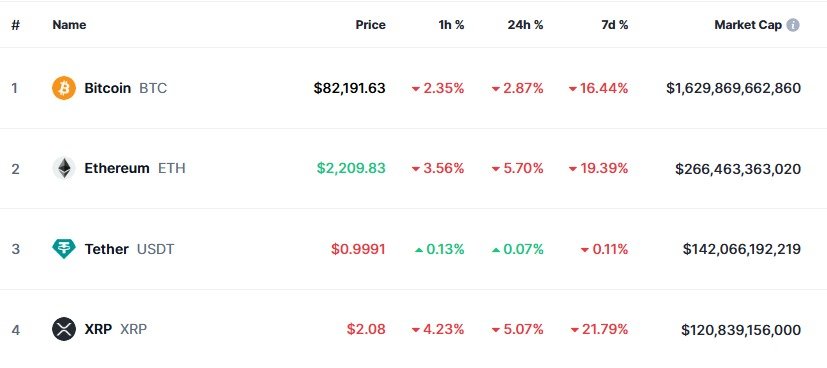Image resolution: width=827 pixels, height=368 pixels.
Task: Sort by the # rank column header
Action: click(x=15, y=25)
